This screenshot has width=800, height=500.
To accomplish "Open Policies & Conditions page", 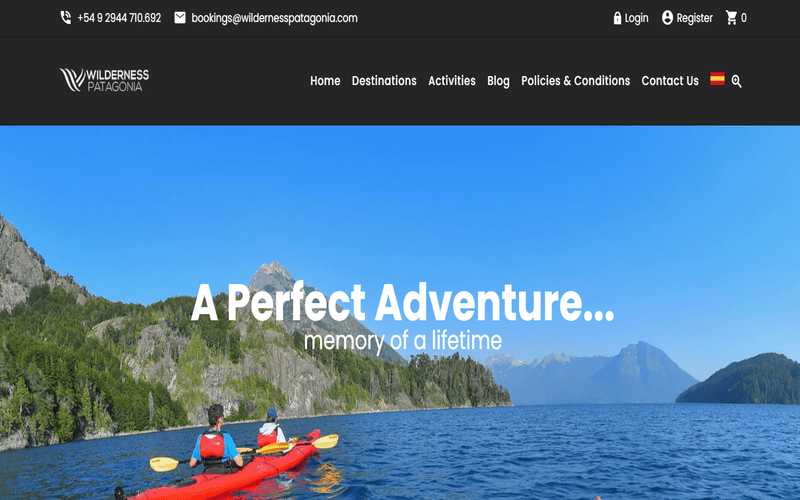I will [575, 81].
